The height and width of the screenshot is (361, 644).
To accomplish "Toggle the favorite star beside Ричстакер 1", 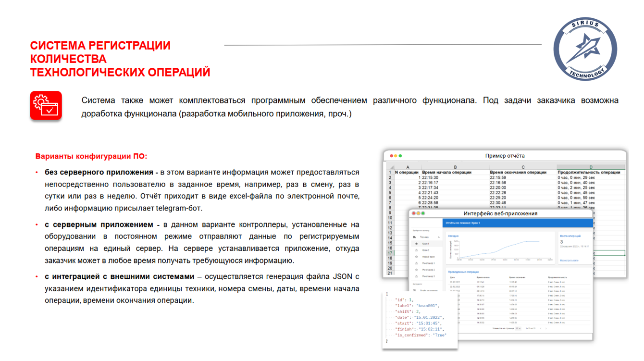I will (x=416, y=263).
